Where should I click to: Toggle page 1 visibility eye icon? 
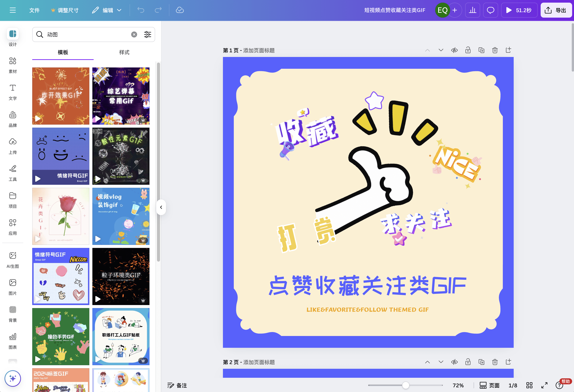pos(454,50)
